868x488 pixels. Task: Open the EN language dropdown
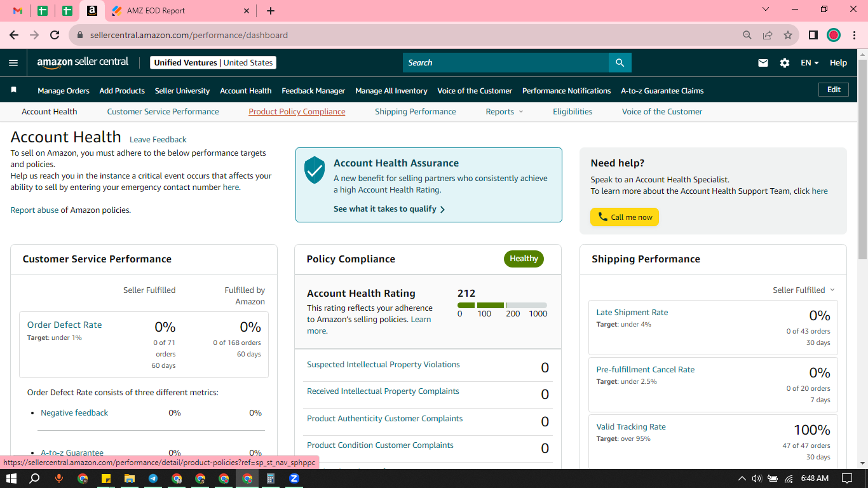tap(810, 63)
